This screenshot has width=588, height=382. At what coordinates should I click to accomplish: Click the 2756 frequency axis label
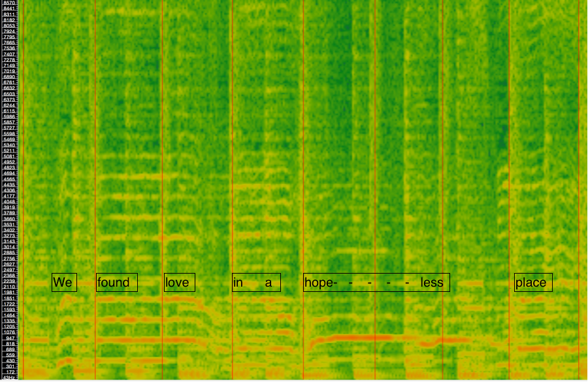[9, 259]
